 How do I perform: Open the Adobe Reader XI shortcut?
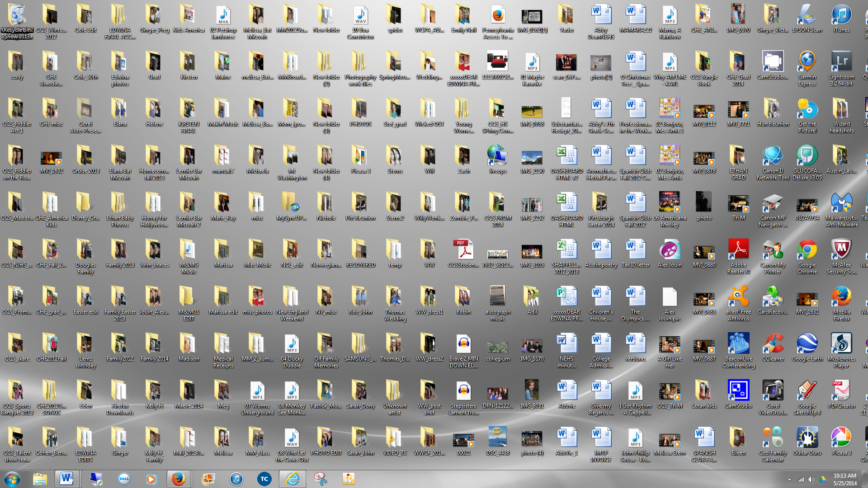click(738, 251)
